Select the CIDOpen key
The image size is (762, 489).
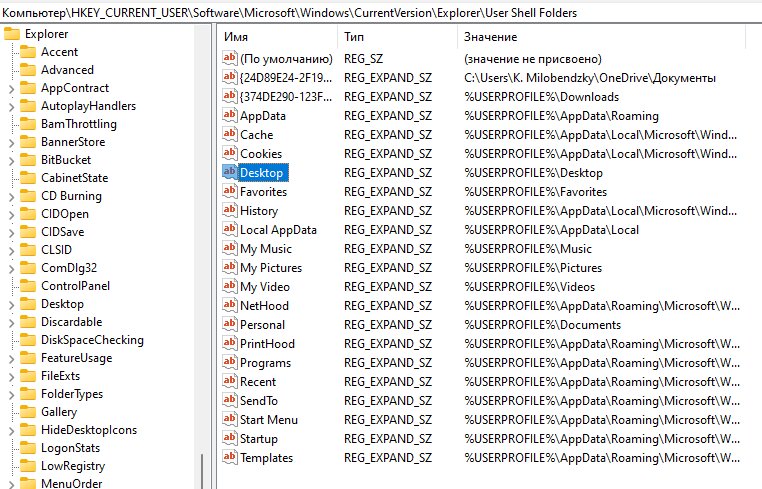point(65,214)
